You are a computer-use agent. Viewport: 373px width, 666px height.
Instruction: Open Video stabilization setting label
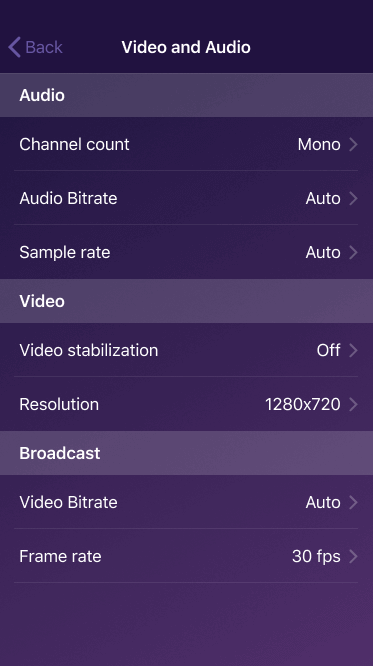tap(88, 350)
